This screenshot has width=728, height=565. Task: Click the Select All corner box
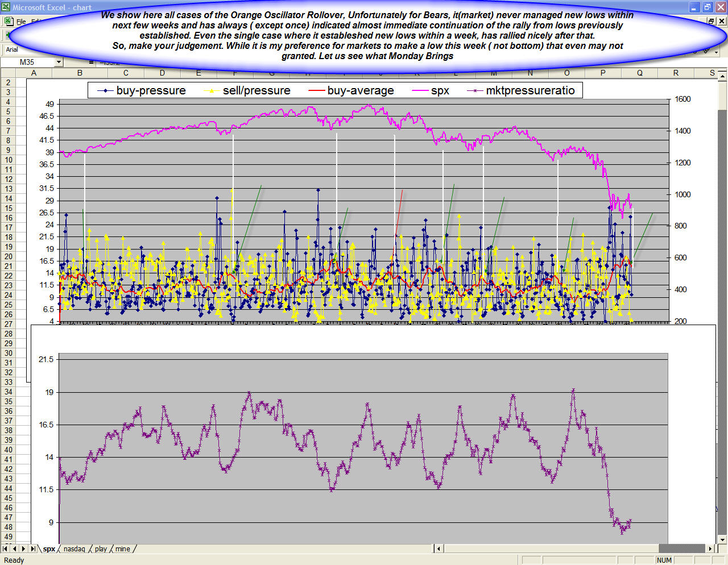[x=8, y=73]
